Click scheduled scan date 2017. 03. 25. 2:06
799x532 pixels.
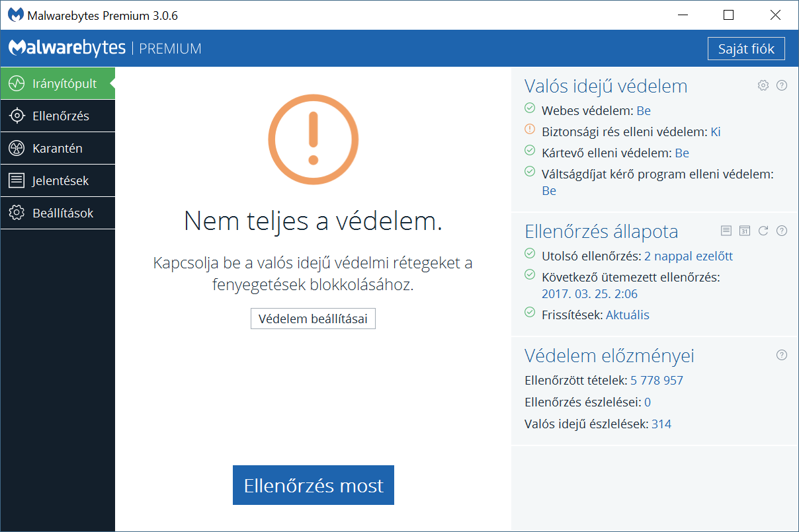point(589,294)
